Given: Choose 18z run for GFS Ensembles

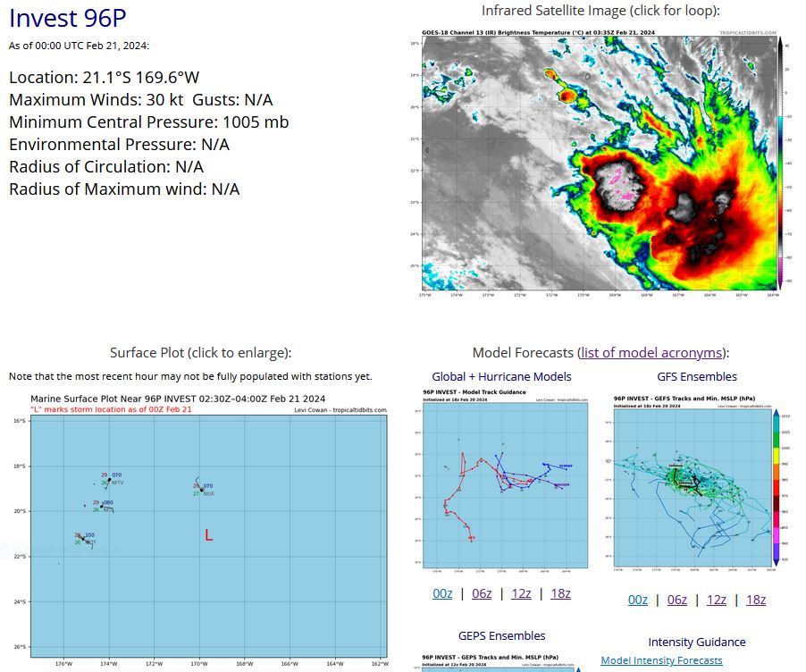Looking at the screenshot, I should (755, 600).
